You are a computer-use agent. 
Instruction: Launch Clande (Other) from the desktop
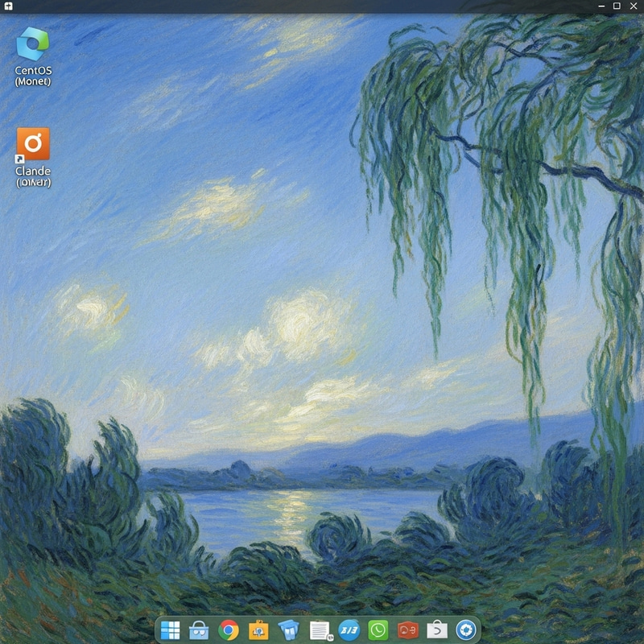[x=34, y=143]
